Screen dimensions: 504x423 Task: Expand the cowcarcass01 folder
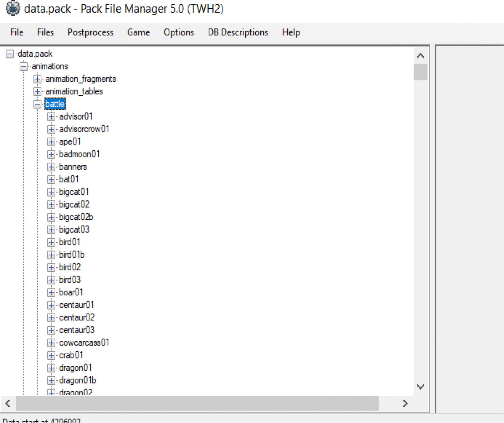point(51,343)
